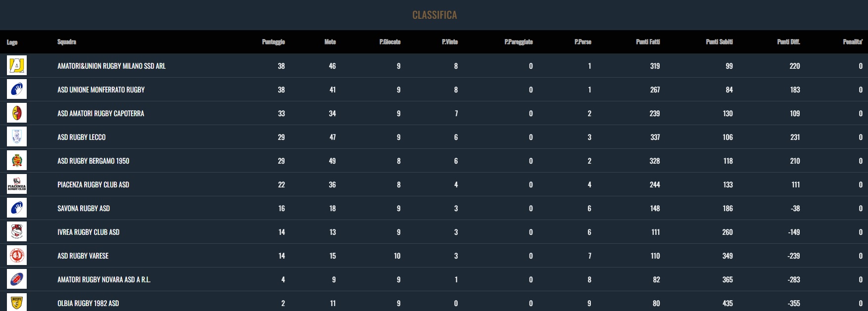Click the Classifica heading
868x311 pixels.
coord(434,15)
